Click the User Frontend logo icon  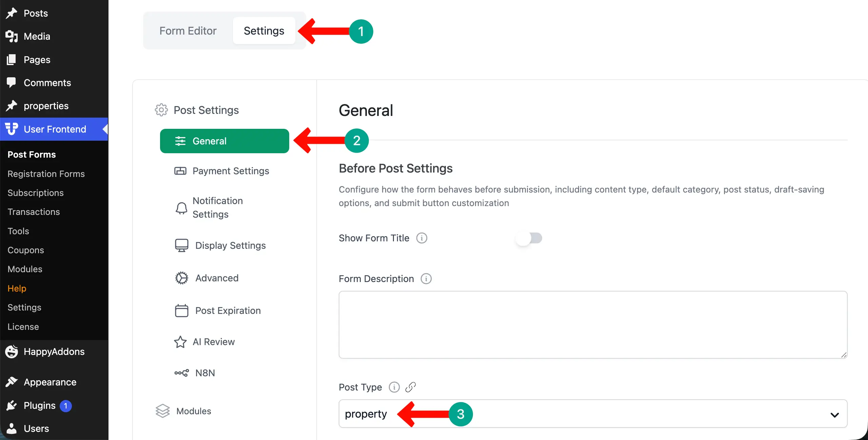[x=12, y=129]
